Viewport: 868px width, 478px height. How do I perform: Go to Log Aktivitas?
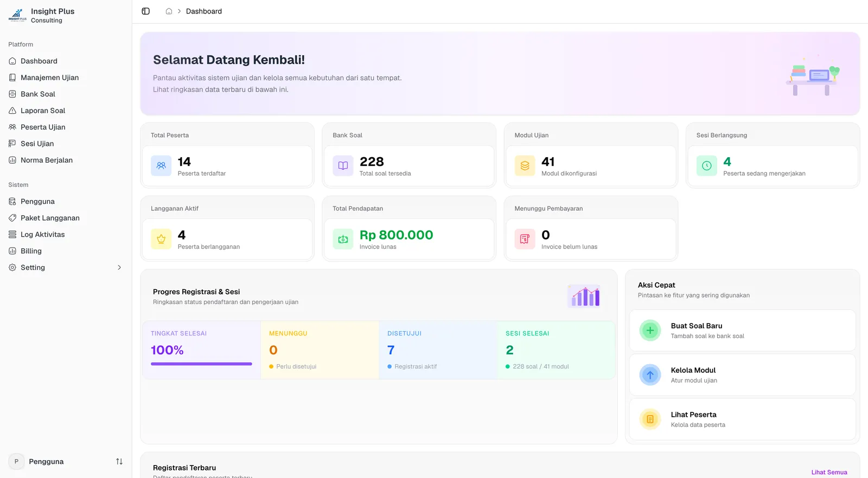coord(66,235)
